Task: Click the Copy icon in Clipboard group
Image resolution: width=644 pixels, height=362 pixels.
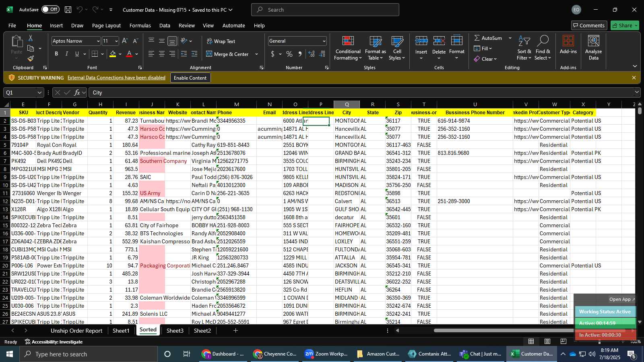Action: 31,48
